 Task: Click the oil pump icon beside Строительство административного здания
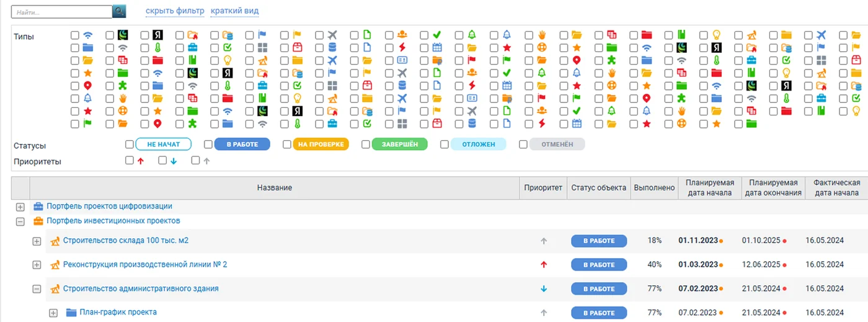coord(55,289)
